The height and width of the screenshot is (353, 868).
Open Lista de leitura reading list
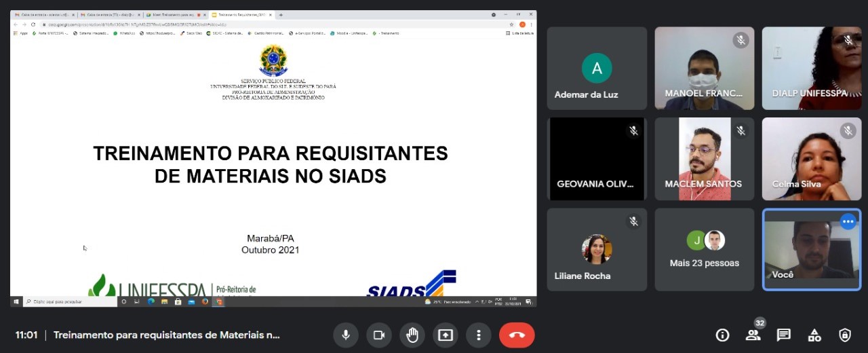tap(520, 33)
